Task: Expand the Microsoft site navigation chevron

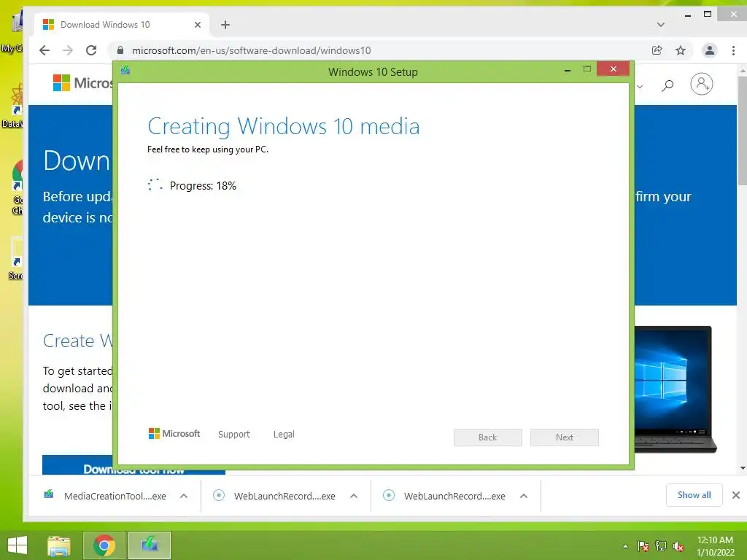Action: pyautogui.click(x=640, y=86)
